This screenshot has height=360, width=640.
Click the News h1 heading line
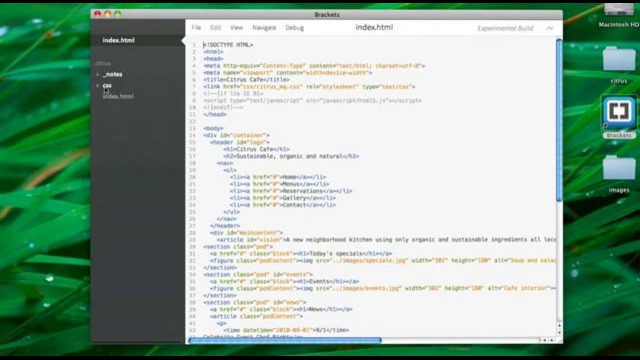(x=281, y=309)
